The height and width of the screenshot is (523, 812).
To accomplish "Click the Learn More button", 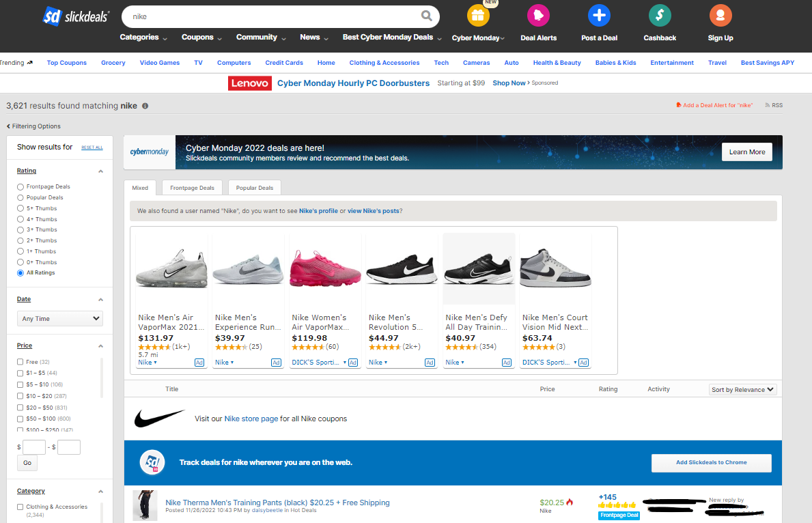I will click(746, 152).
